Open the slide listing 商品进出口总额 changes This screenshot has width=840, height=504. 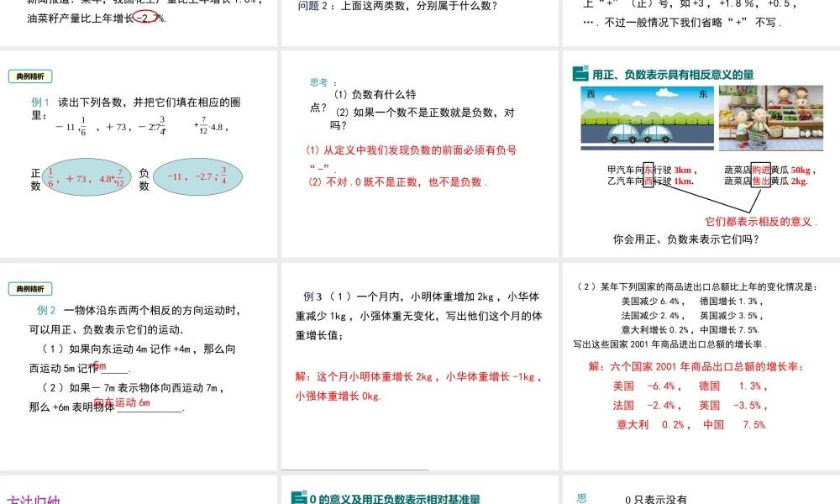click(701, 366)
